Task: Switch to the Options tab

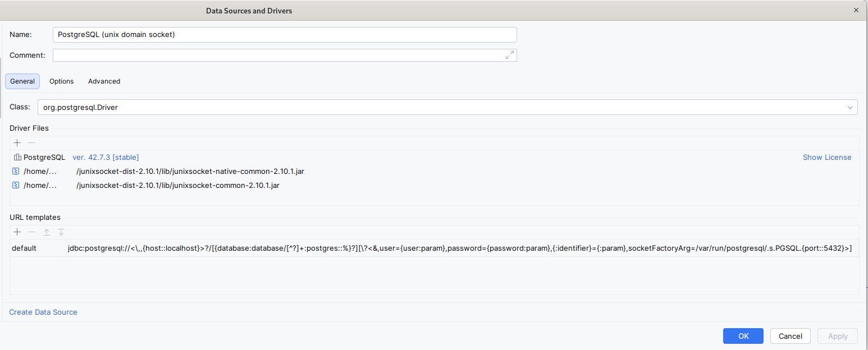Action: click(x=61, y=81)
